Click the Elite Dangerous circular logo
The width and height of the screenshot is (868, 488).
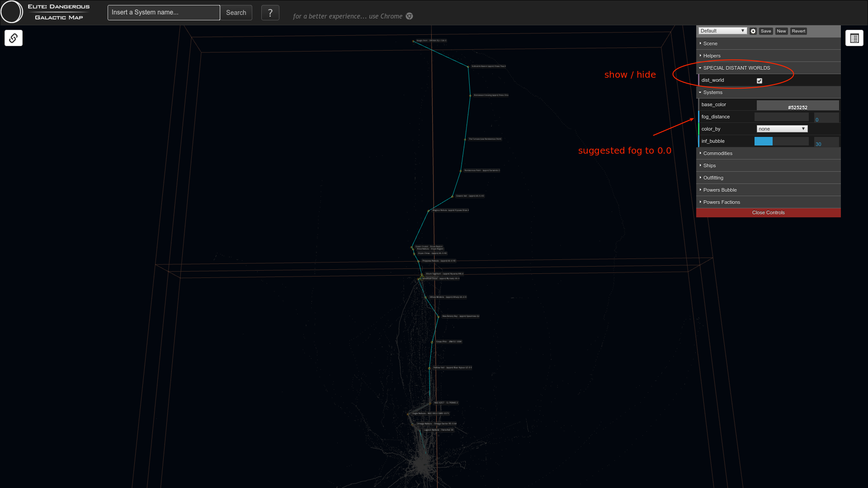(x=12, y=12)
